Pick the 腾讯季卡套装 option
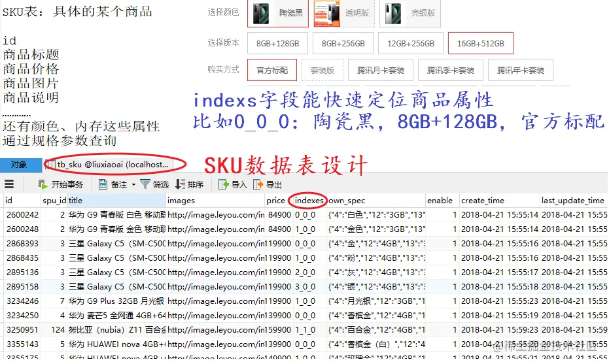609x364 pixels. point(451,70)
